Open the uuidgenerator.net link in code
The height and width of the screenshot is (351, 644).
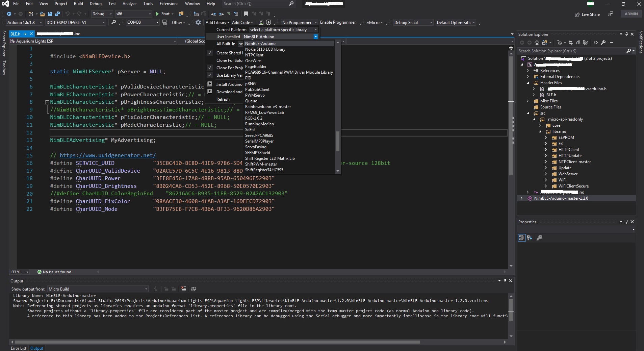[108, 155]
